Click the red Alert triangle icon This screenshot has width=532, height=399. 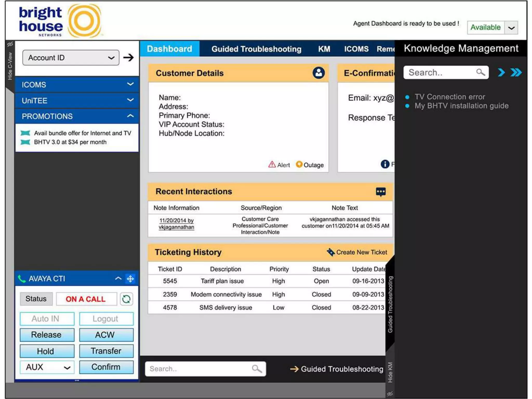pos(272,164)
